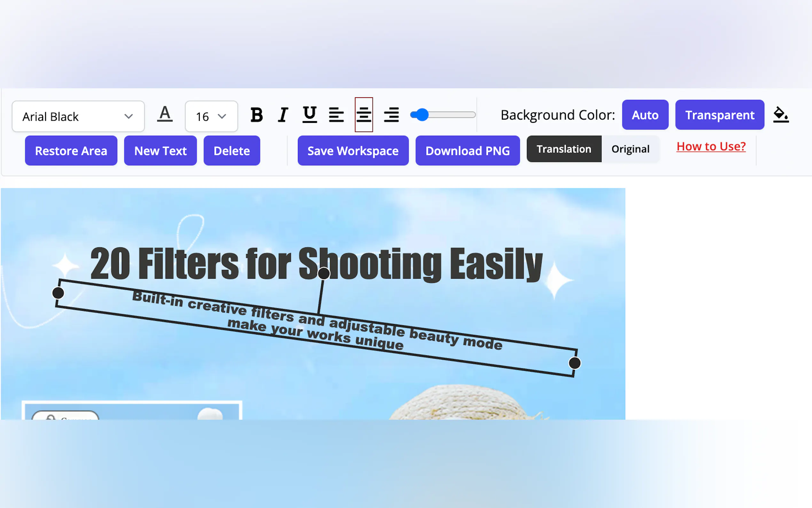Click the Restore Area button

71,151
